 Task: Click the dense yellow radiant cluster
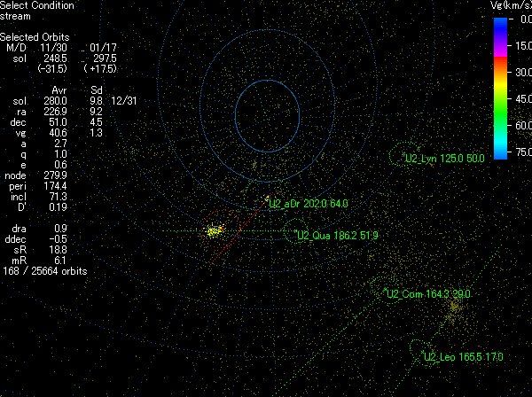(213, 231)
